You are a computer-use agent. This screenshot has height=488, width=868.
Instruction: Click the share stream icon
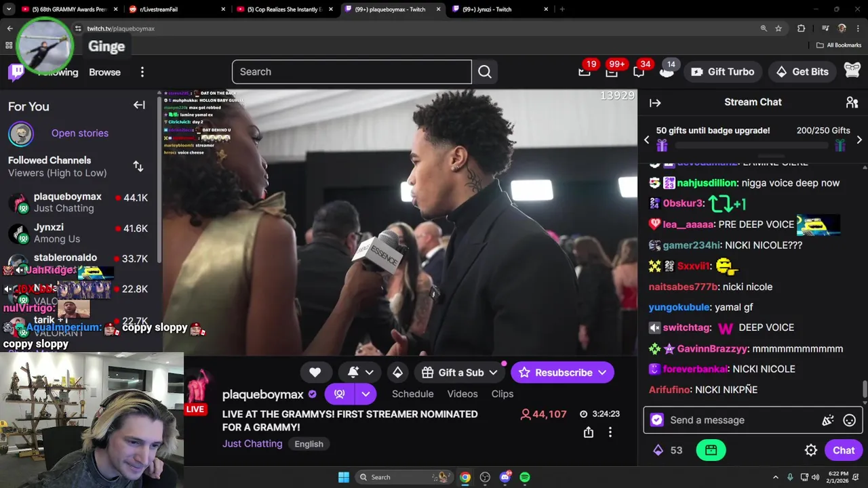(x=589, y=432)
